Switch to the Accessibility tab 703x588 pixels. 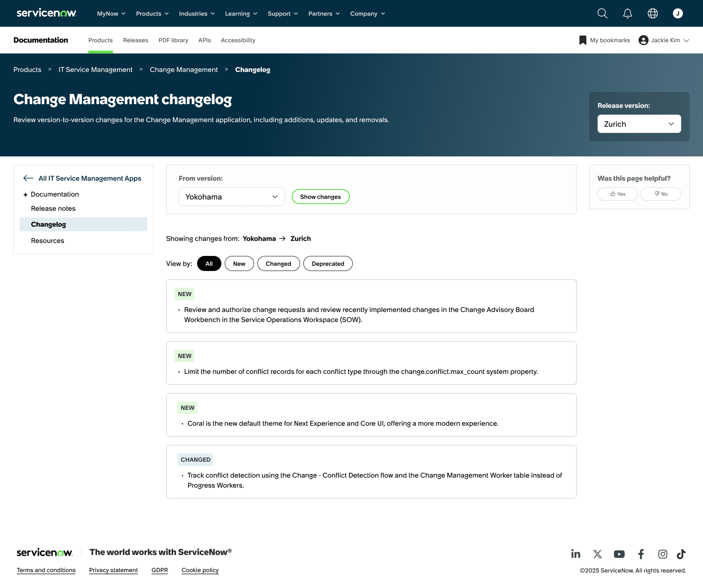tap(238, 40)
